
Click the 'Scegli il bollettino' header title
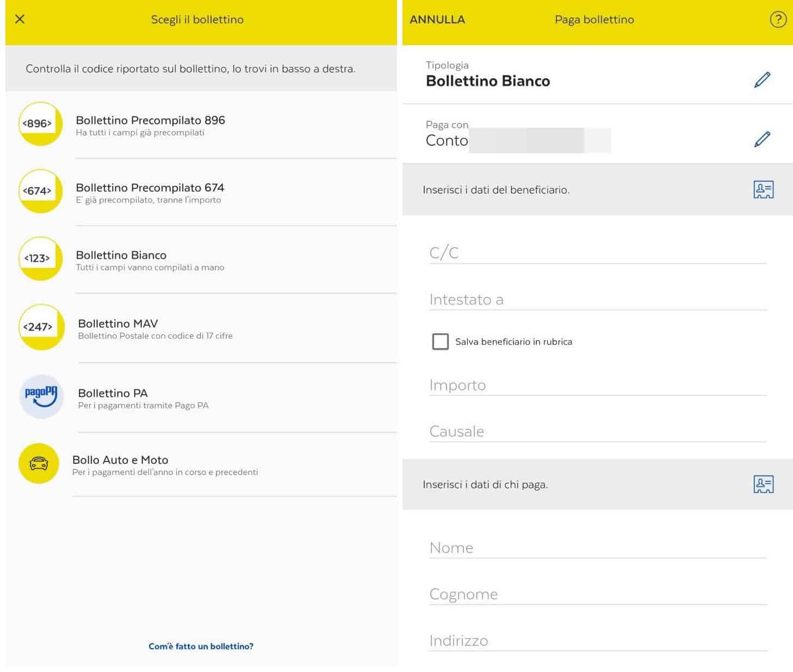click(197, 20)
